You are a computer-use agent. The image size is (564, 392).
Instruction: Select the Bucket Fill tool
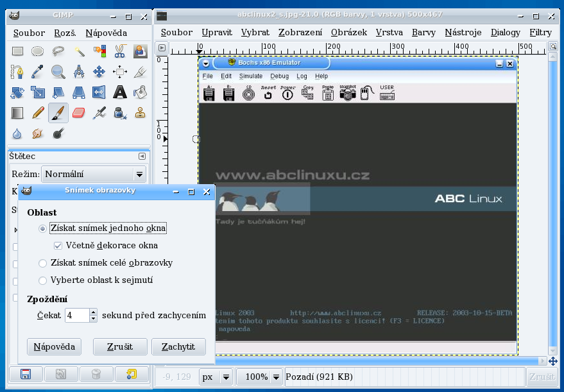coord(141,92)
